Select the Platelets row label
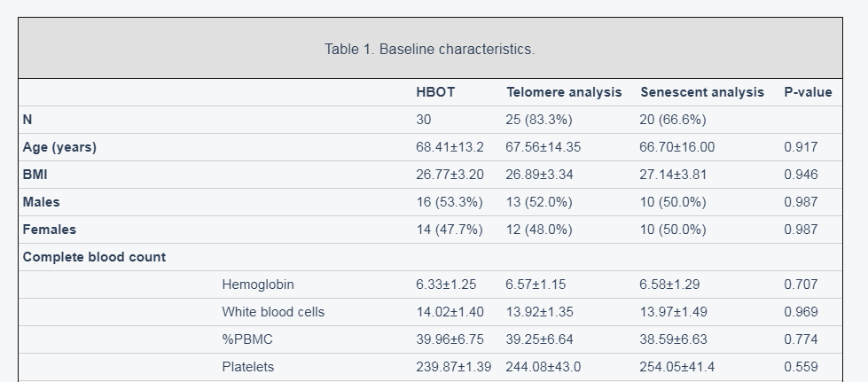The image size is (868, 382). pyautogui.click(x=248, y=367)
